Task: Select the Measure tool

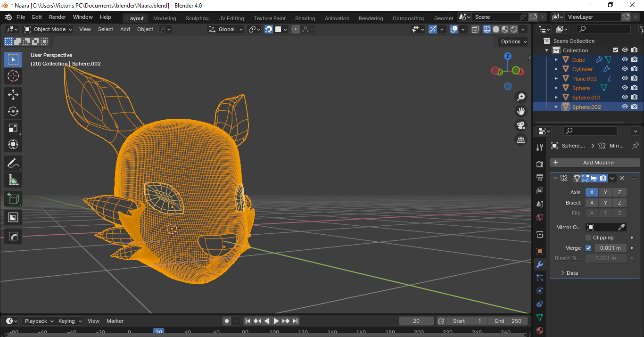Action: click(x=13, y=180)
